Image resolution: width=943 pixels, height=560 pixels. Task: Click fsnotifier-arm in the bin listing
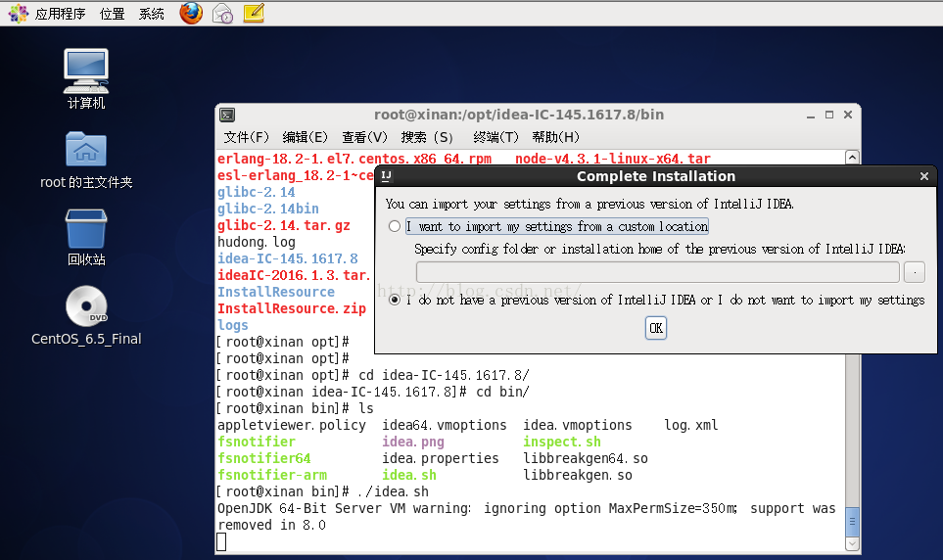coord(272,475)
